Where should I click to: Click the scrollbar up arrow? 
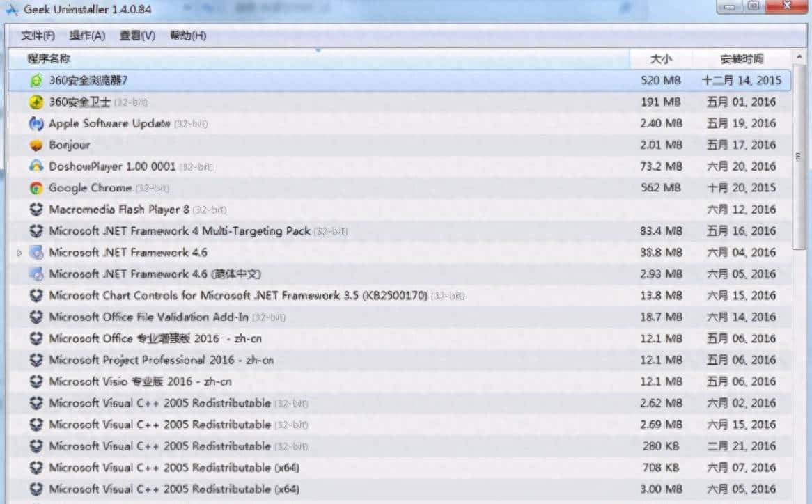[799, 56]
